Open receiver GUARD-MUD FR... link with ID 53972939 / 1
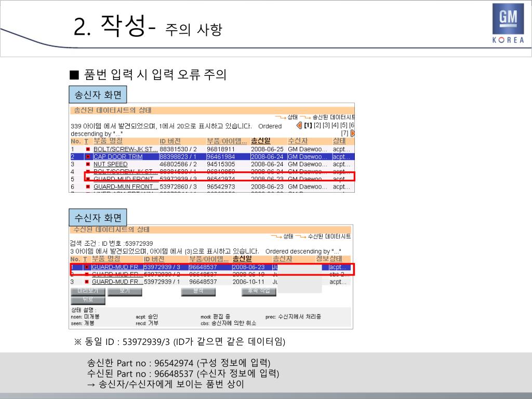This screenshot has height=399, width=532. click(117, 282)
